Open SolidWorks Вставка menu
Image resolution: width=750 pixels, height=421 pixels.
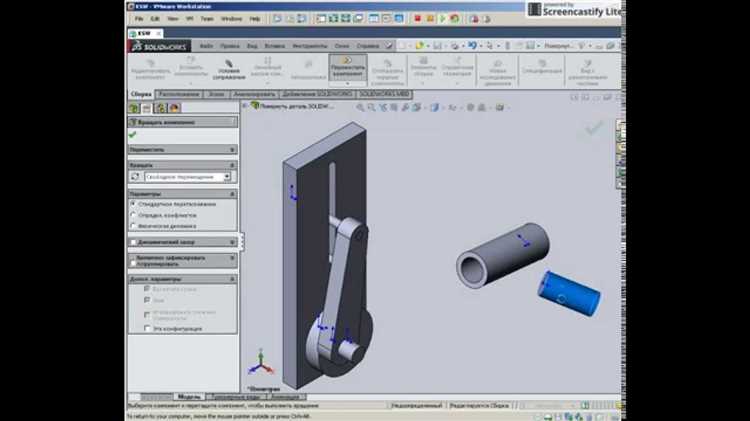[x=275, y=46]
